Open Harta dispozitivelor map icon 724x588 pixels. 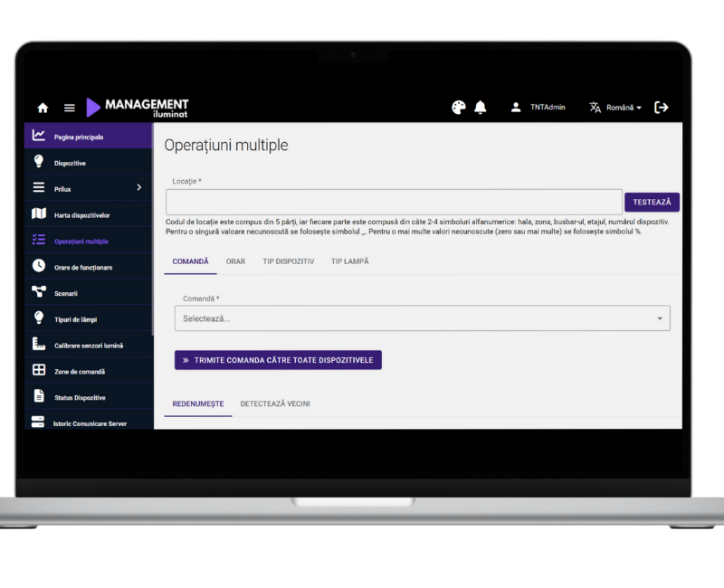(x=39, y=214)
